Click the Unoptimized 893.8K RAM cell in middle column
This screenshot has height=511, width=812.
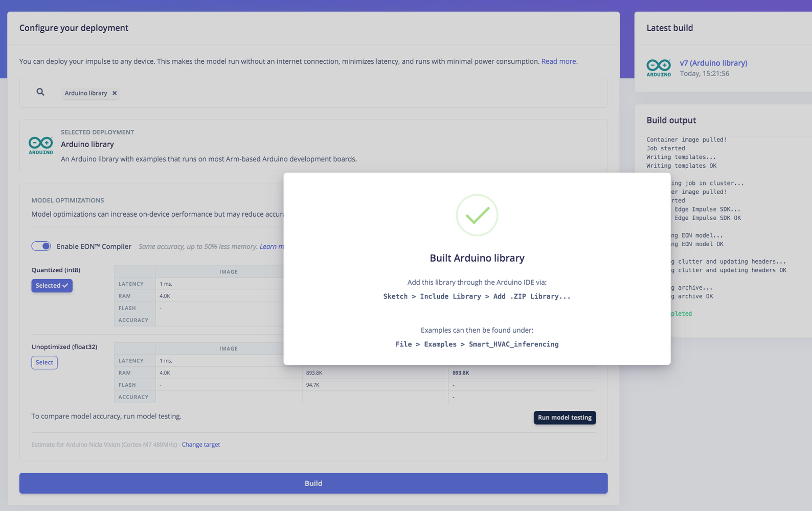(375, 373)
